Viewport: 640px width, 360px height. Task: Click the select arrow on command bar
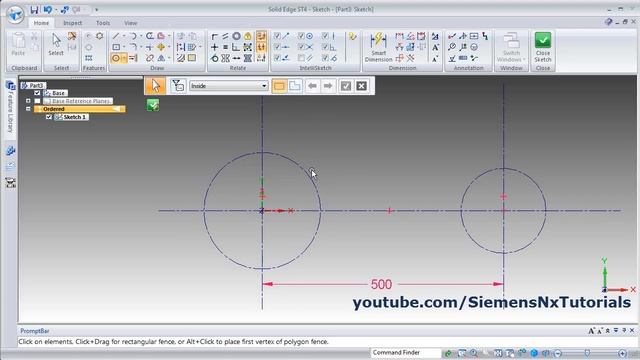pos(156,86)
